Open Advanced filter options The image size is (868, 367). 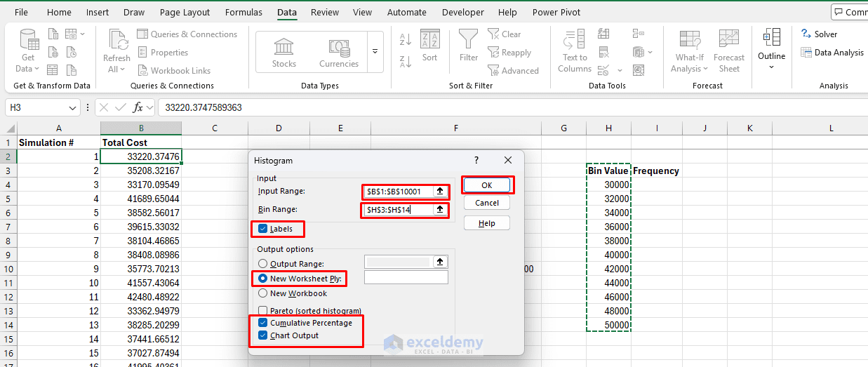point(513,70)
